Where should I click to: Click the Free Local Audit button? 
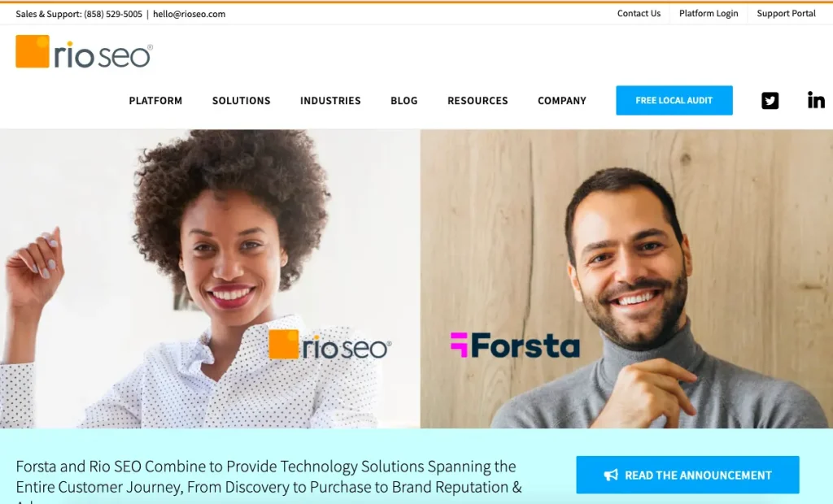pyautogui.click(x=674, y=100)
